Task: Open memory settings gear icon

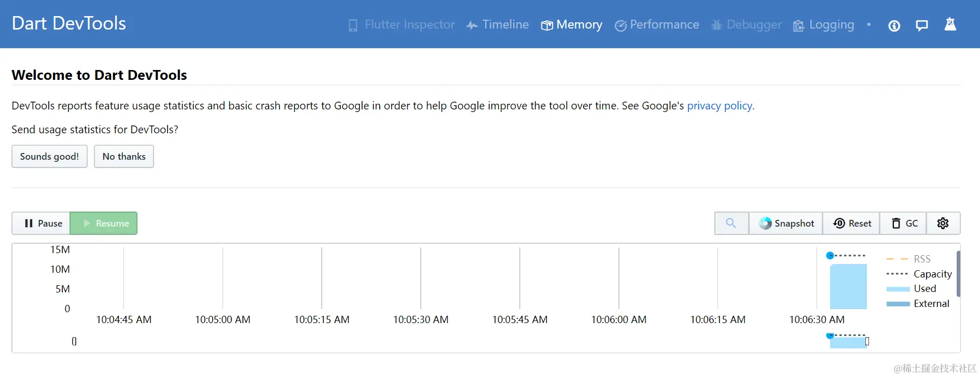Action: click(x=943, y=224)
